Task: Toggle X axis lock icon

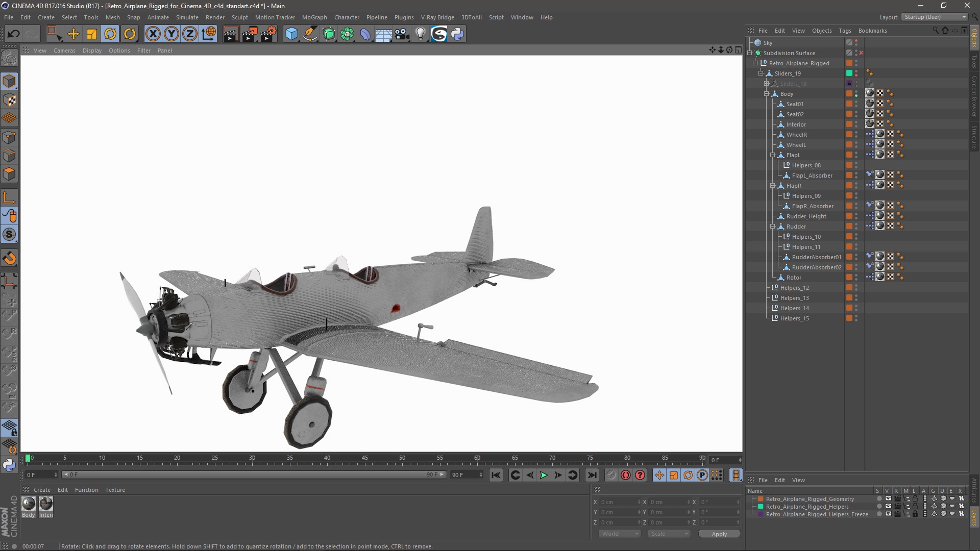Action: click(153, 34)
